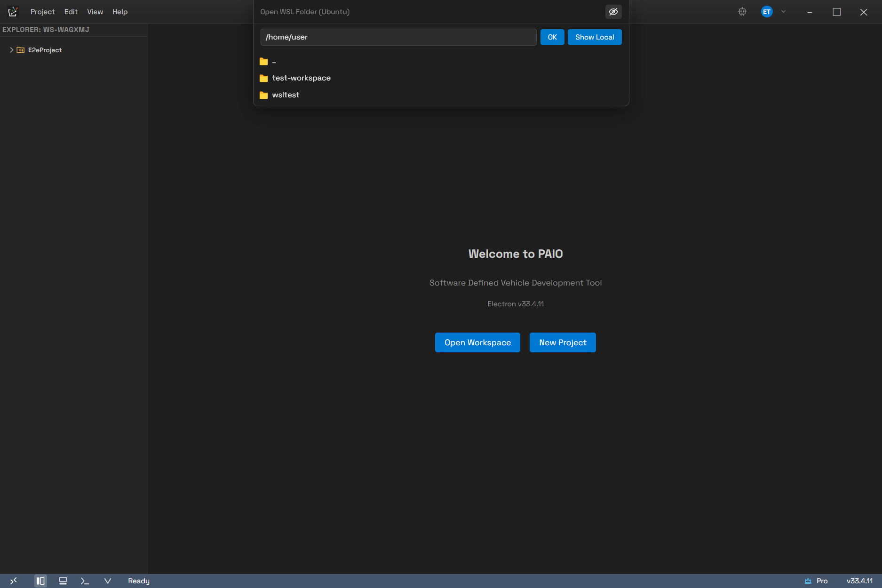
Task: Toggle hidden files eye icon in dialog
Action: coord(613,12)
